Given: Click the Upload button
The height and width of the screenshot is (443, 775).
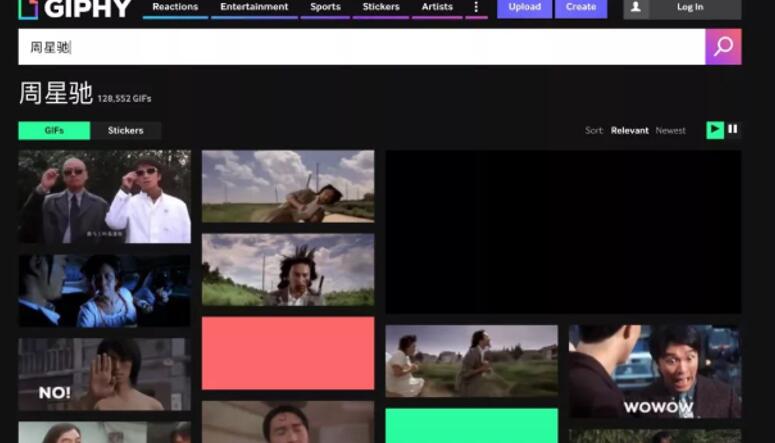Looking at the screenshot, I should (524, 8).
